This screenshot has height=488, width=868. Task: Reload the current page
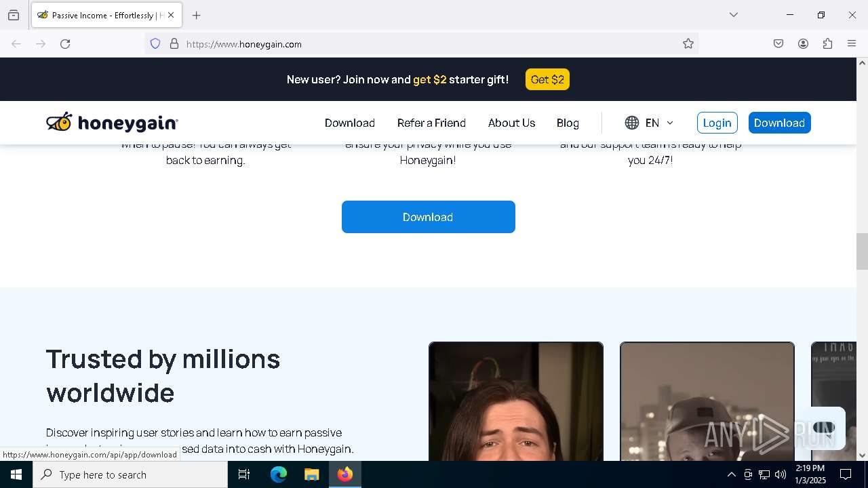[x=65, y=44]
